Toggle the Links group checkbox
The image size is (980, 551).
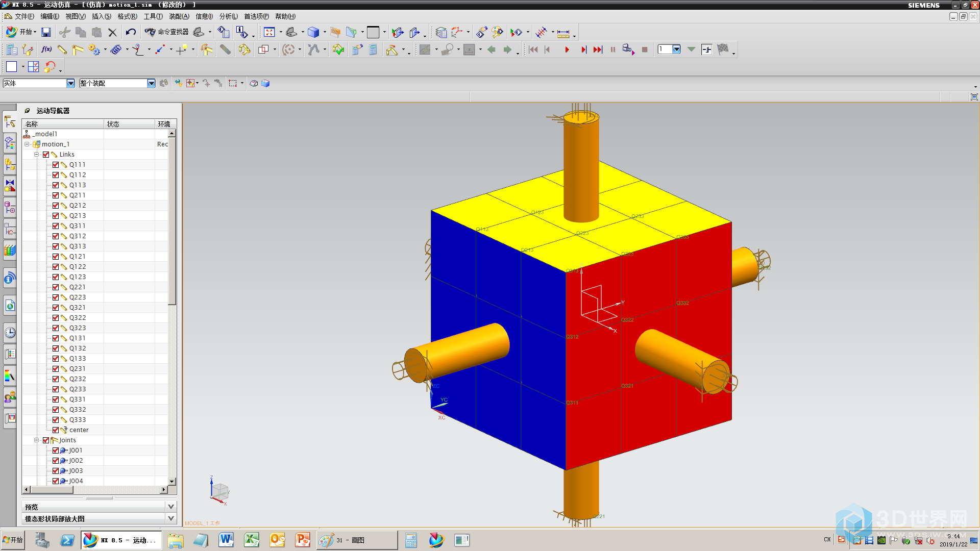point(46,155)
